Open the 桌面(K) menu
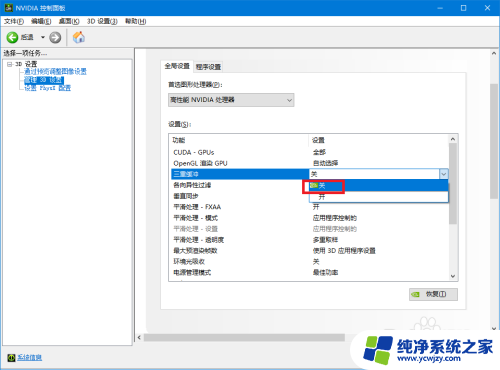Image resolution: width=500 pixels, height=370 pixels. point(69,21)
